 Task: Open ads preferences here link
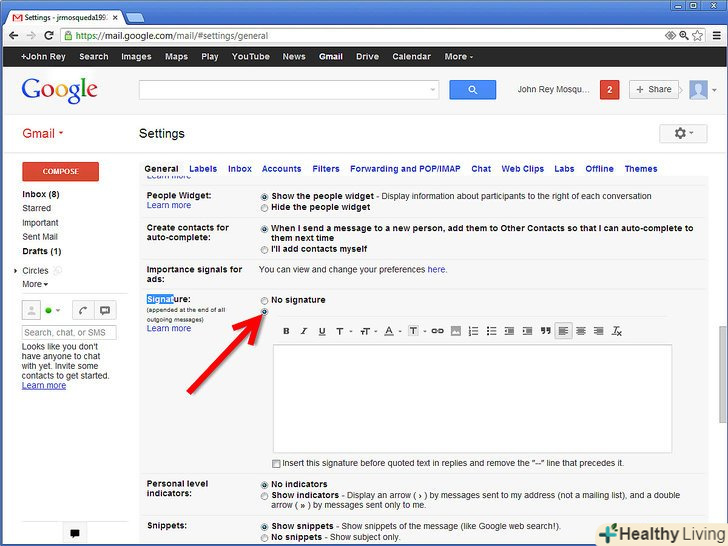point(436,269)
